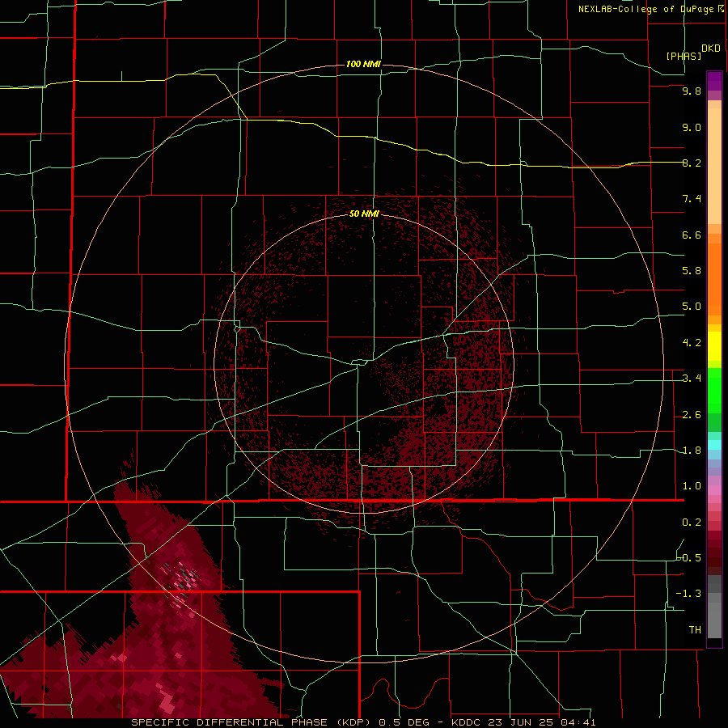Click the 5.0 scale value

coord(692,307)
